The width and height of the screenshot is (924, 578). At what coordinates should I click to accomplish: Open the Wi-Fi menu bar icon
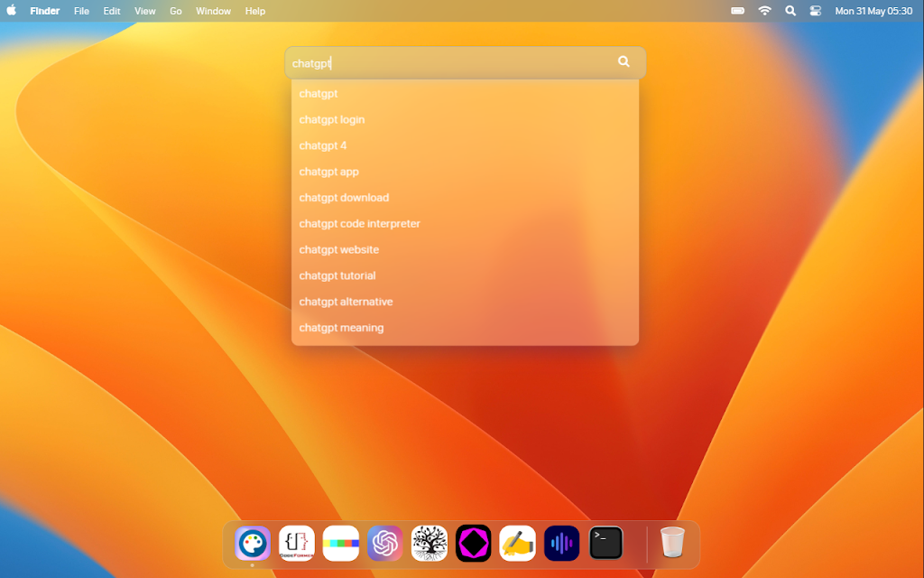coord(764,11)
